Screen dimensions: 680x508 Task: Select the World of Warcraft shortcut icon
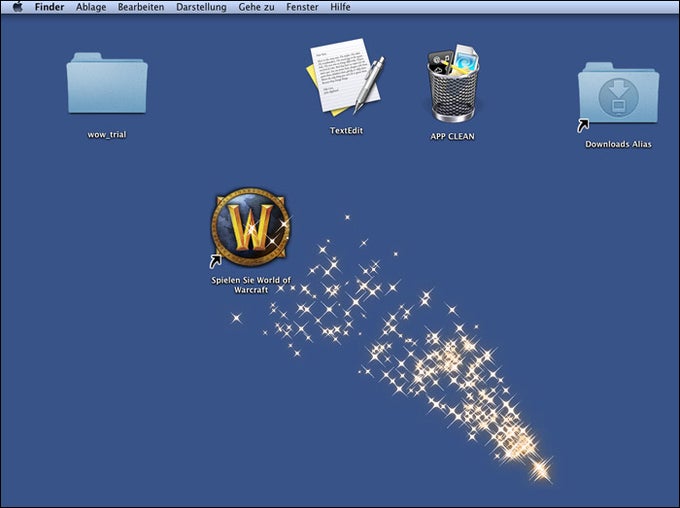[x=251, y=227]
